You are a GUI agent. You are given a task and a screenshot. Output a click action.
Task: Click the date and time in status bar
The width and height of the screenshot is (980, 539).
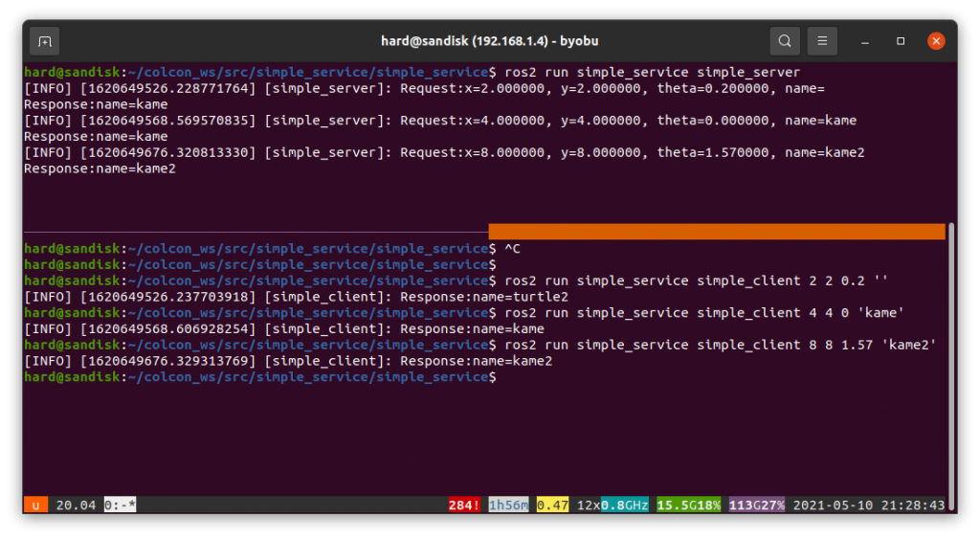point(868,505)
